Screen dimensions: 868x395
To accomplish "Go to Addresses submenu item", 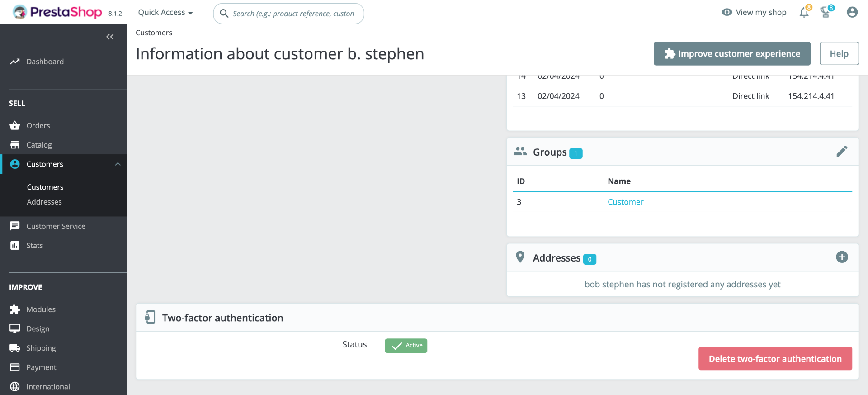I will pos(44,202).
